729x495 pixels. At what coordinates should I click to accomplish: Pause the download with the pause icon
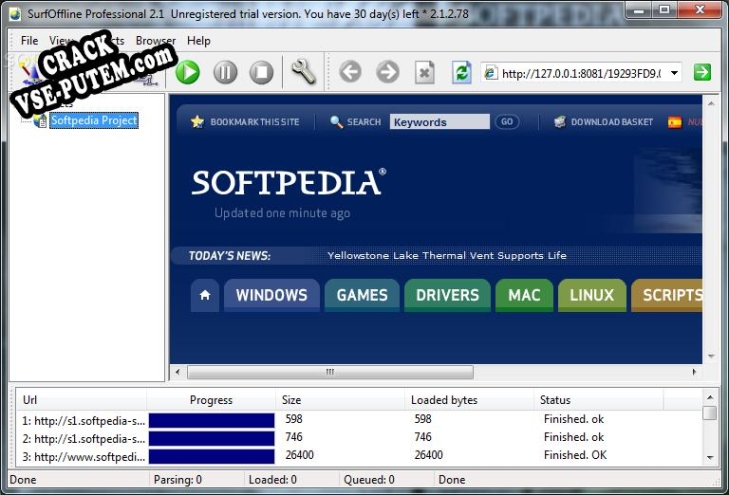(x=225, y=72)
